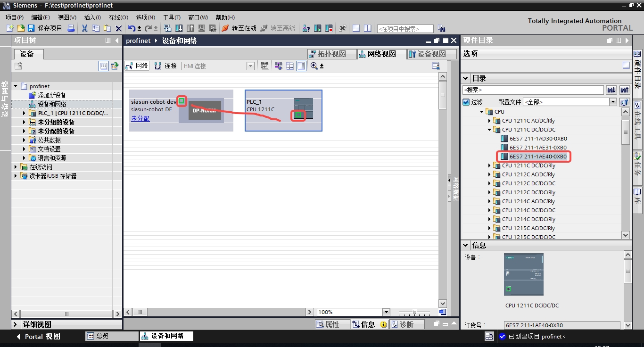Undo the last action arrow icon

pyautogui.click(x=132, y=28)
